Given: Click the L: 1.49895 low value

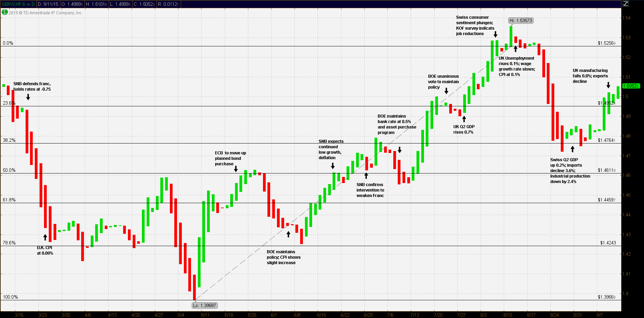Looking at the screenshot, I should point(120,4).
